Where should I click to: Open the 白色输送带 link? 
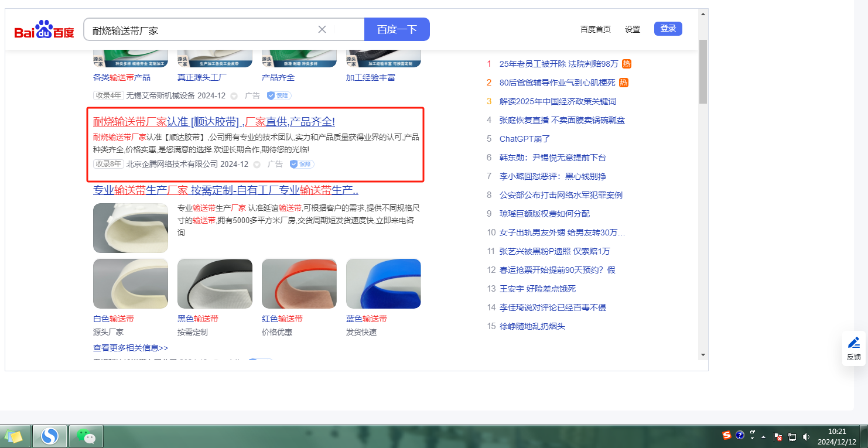point(114,319)
